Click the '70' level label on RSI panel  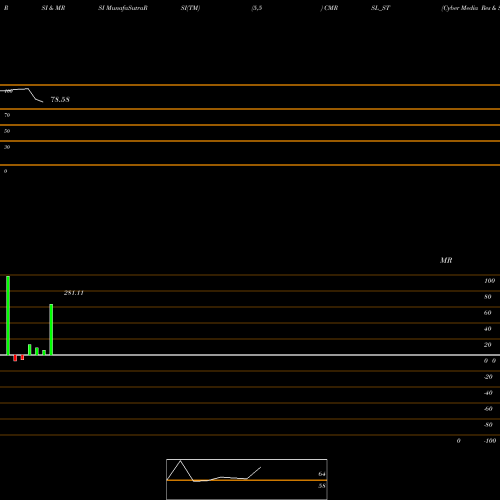[x=7, y=115]
